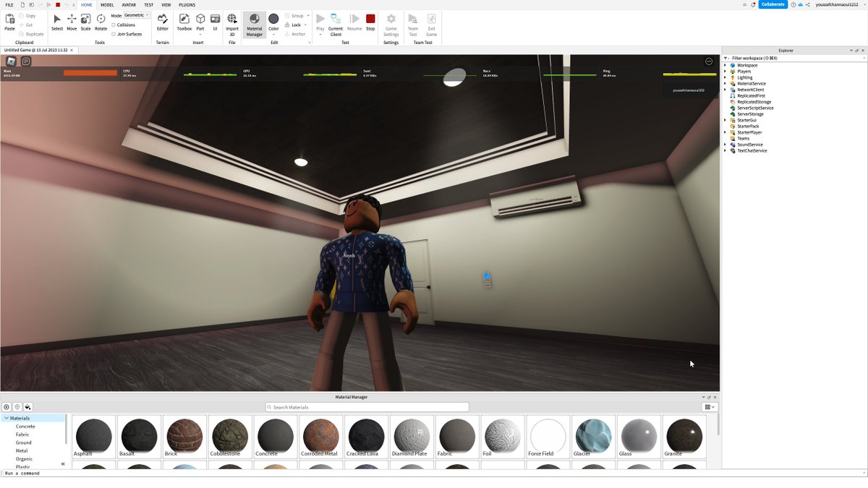Expand the MaterialService node
The image size is (868, 488).
click(x=726, y=83)
